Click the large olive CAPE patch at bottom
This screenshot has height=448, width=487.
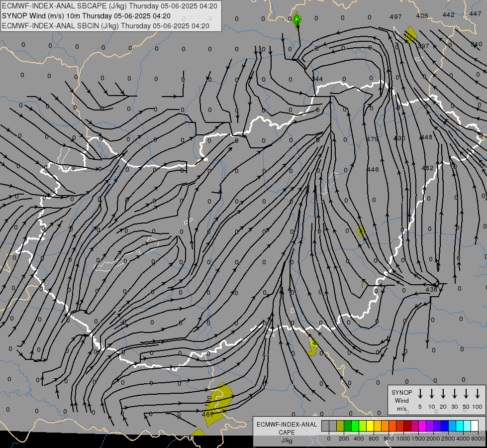[219, 404]
